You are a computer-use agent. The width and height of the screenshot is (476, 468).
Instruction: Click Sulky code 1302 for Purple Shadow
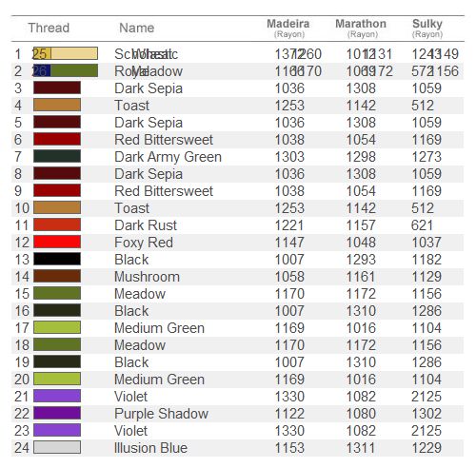pos(426,414)
